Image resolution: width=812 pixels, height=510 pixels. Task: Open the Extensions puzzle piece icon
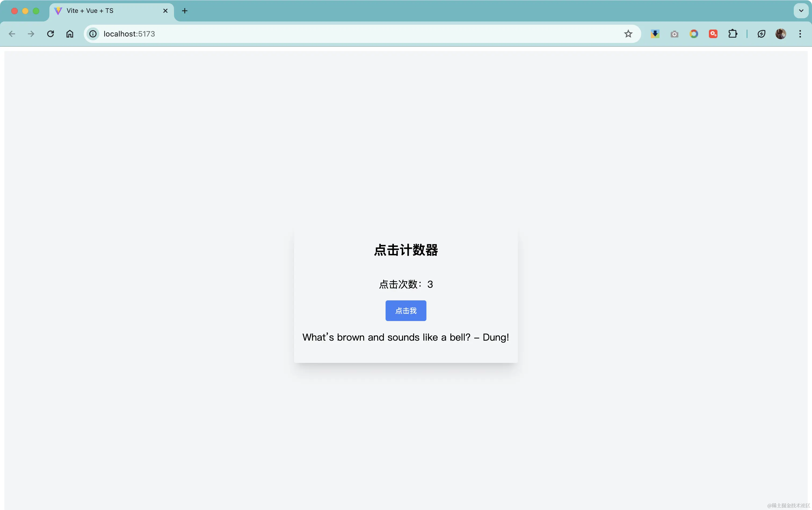click(x=733, y=34)
